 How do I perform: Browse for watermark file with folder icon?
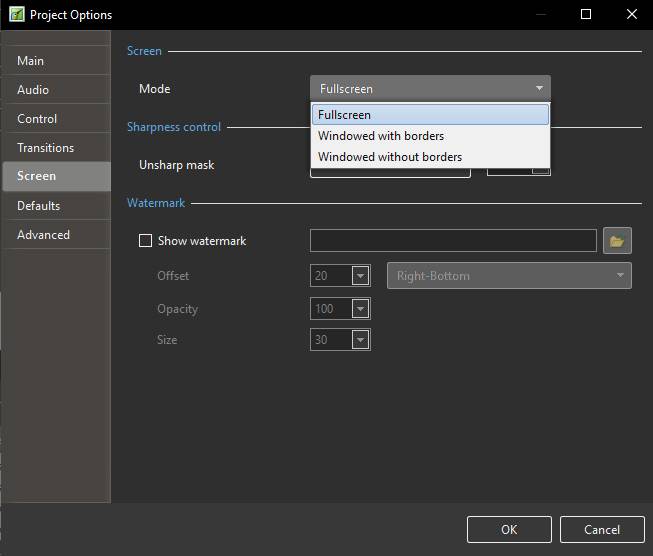pos(617,241)
